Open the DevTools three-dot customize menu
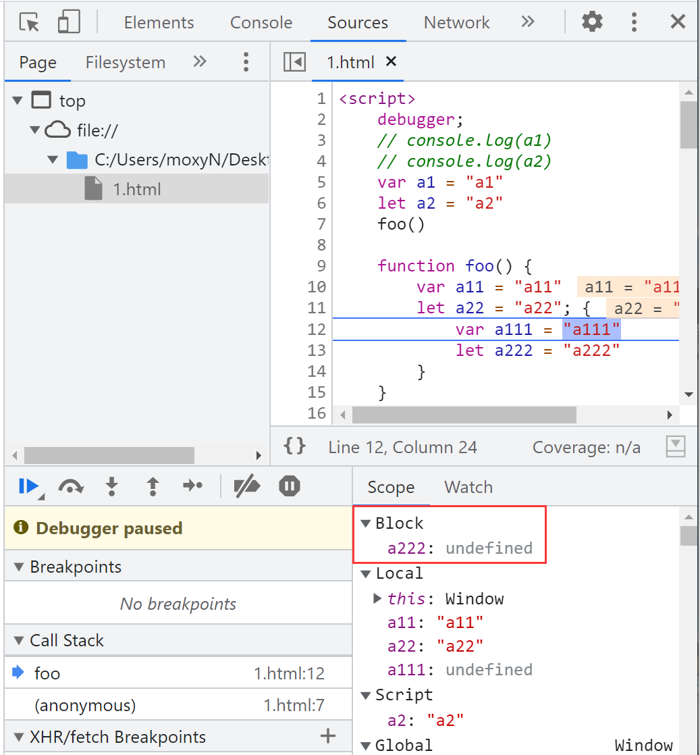Image resolution: width=700 pixels, height=755 pixels. coord(634,22)
